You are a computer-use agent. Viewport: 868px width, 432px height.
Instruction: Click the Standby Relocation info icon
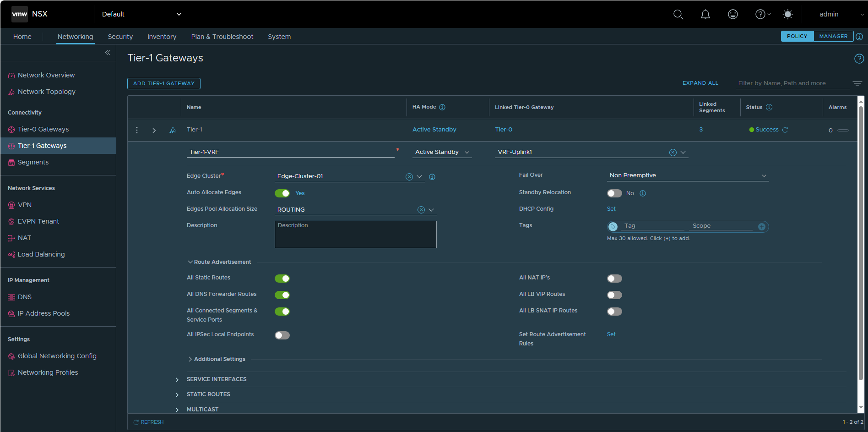(x=643, y=193)
